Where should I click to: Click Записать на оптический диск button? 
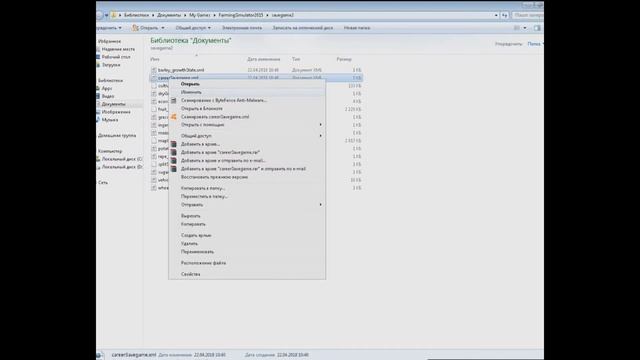302,28
